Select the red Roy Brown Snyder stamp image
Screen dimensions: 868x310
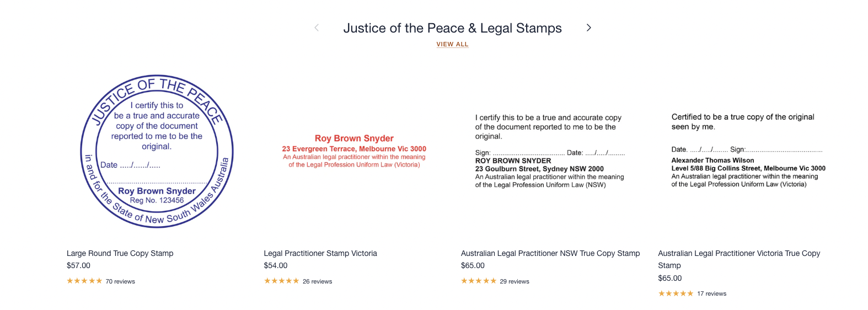pyautogui.click(x=354, y=151)
